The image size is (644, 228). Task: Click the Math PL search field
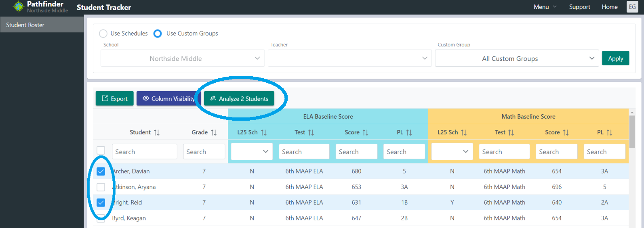coord(604,152)
